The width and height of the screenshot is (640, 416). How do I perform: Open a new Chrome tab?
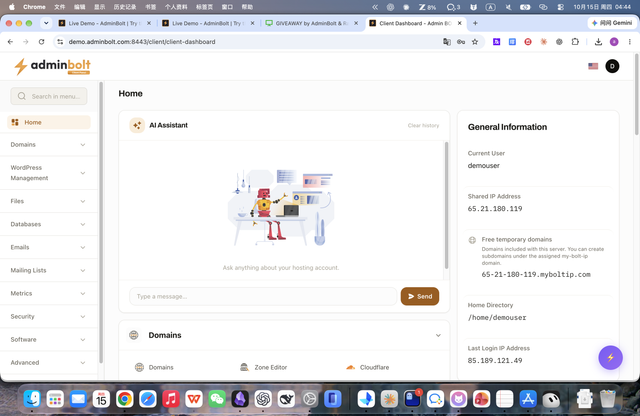[475, 23]
